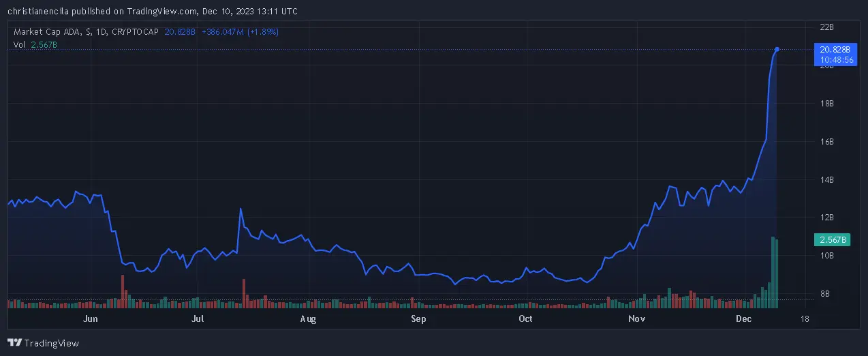Click the 16B price axis label
This screenshot has height=356, width=868.
click(827, 142)
